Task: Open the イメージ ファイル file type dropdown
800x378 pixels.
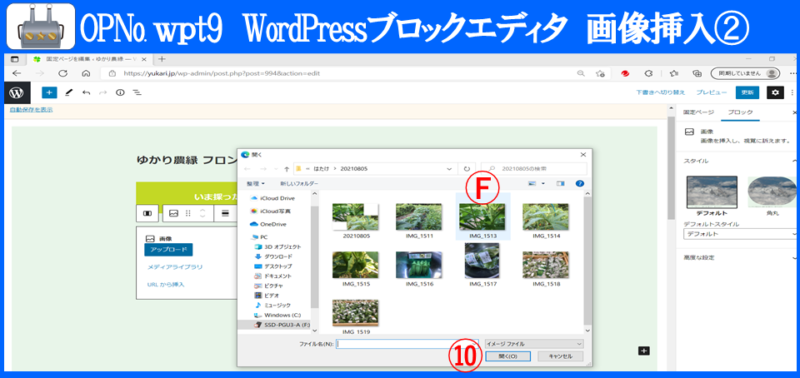Action: click(534, 344)
